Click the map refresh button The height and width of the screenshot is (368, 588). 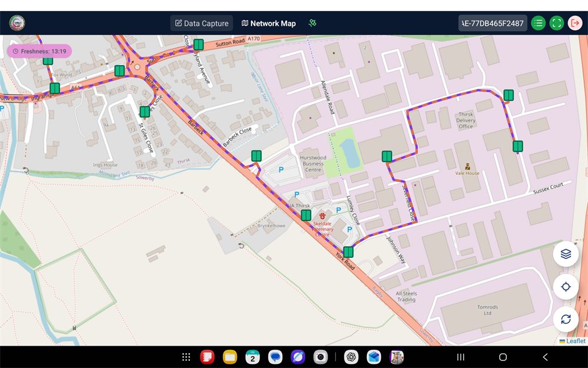(566, 319)
